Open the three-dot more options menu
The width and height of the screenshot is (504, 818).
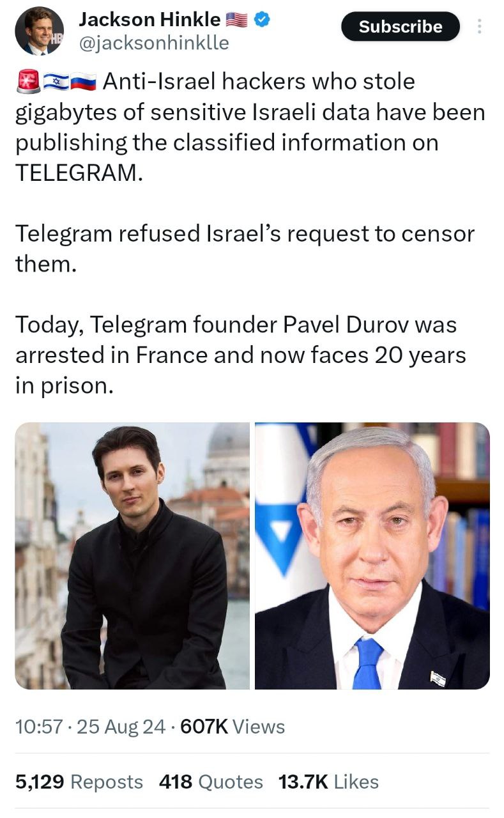480,26
